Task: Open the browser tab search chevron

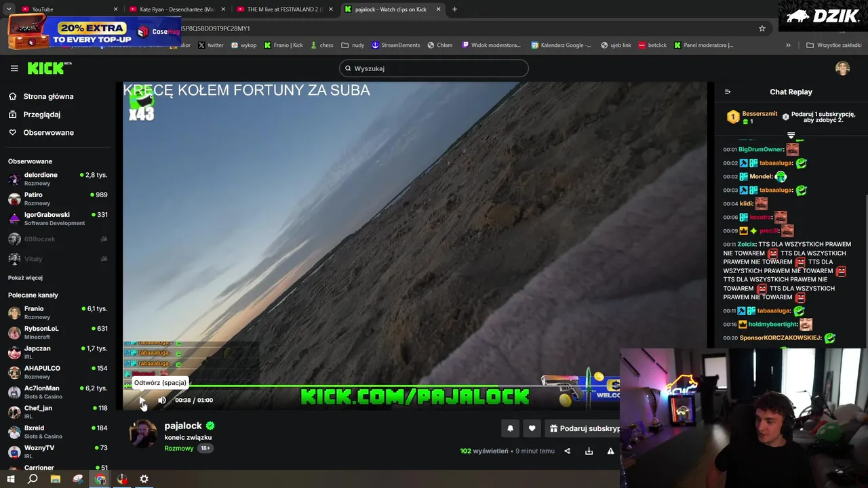Action: pyautogui.click(x=9, y=9)
